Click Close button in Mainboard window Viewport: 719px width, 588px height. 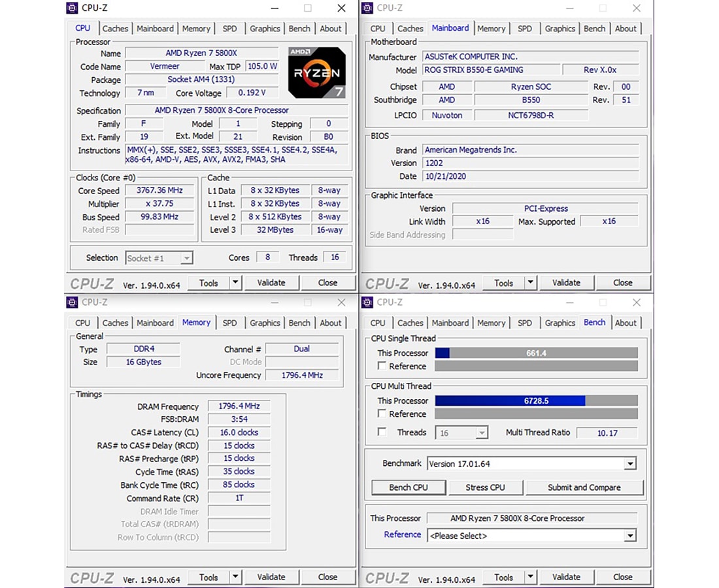(x=623, y=282)
